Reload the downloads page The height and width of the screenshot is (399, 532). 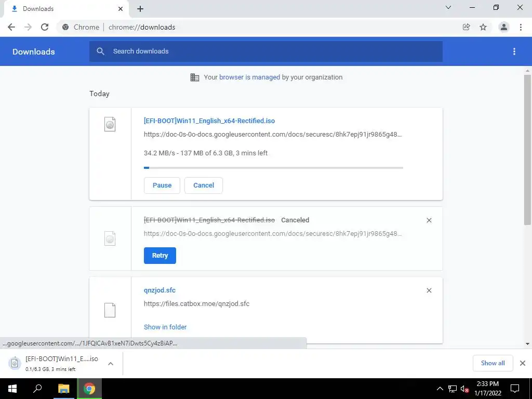(45, 27)
